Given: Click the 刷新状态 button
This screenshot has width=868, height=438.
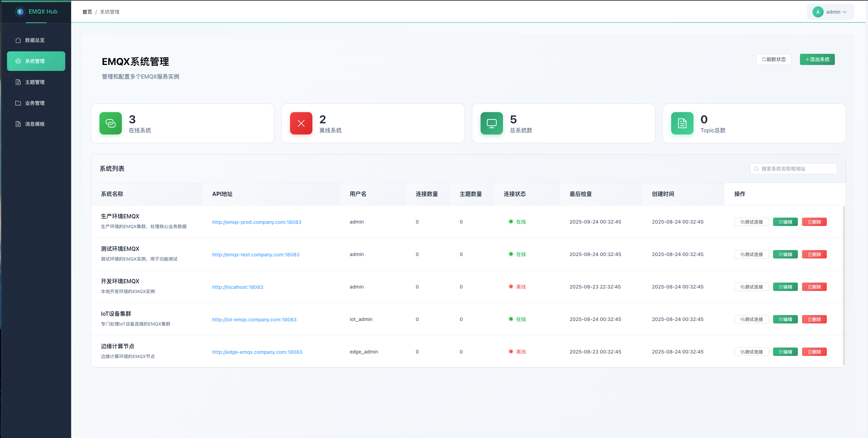Looking at the screenshot, I should point(773,59).
